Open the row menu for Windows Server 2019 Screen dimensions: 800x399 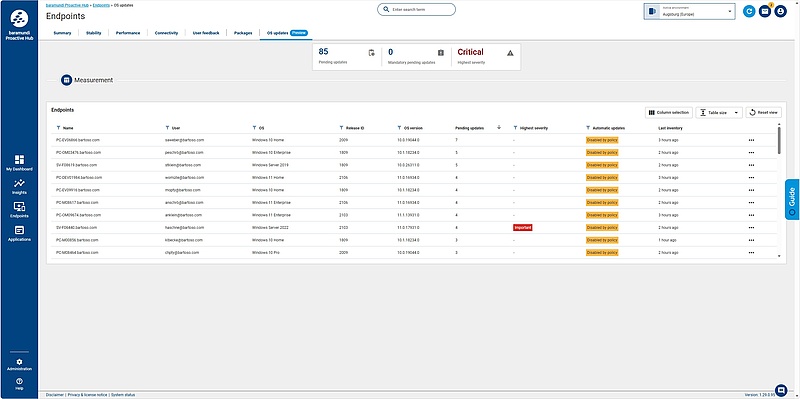coord(751,165)
